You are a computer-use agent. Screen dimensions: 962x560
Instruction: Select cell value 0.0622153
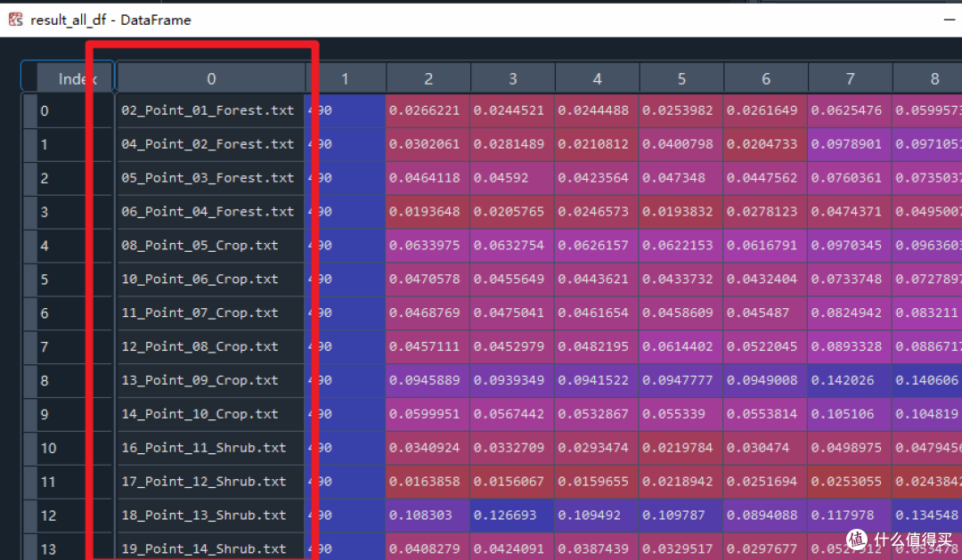pos(681,246)
